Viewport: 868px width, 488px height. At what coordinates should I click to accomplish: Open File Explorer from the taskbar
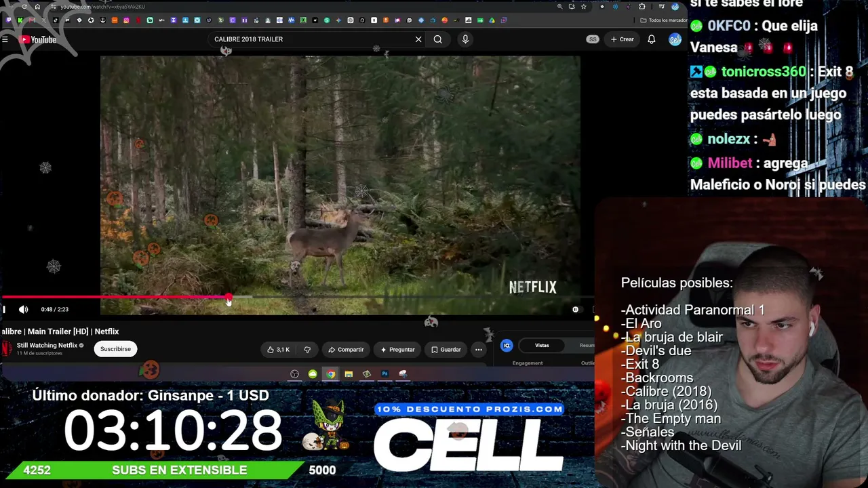tap(349, 373)
